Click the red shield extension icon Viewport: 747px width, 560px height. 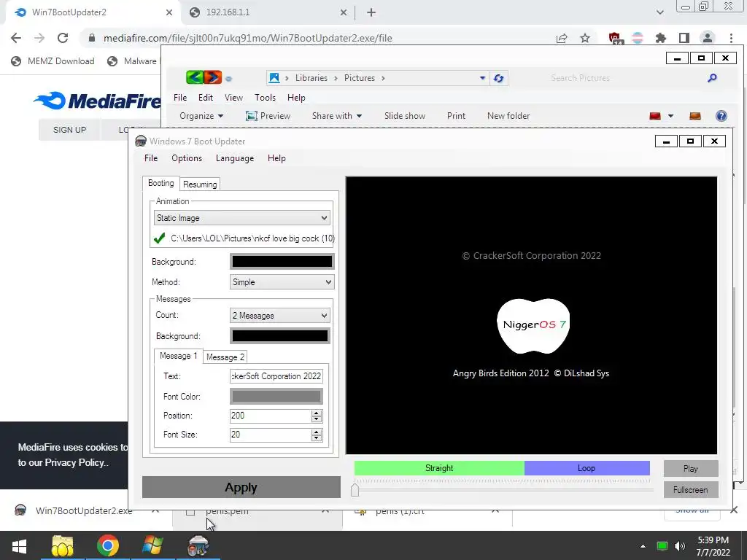[x=614, y=38]
